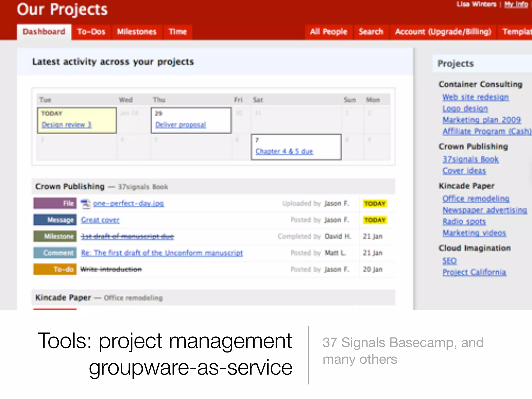This screenshot has height=399, width=532.
Task: Click the My info link
Action: point(516,4)
